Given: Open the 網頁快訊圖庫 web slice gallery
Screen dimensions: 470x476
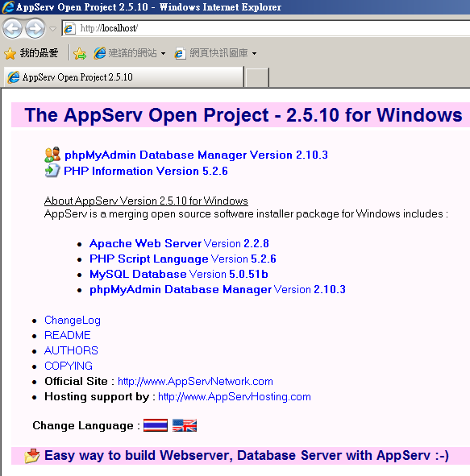Looking at the screenshot, I should point(211,53).
